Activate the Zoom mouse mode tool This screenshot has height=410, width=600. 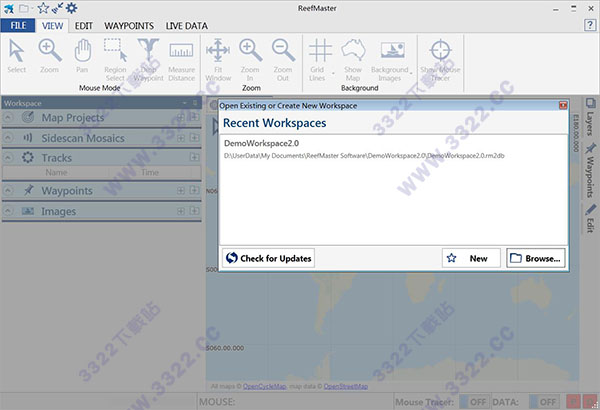coord(49,56)
